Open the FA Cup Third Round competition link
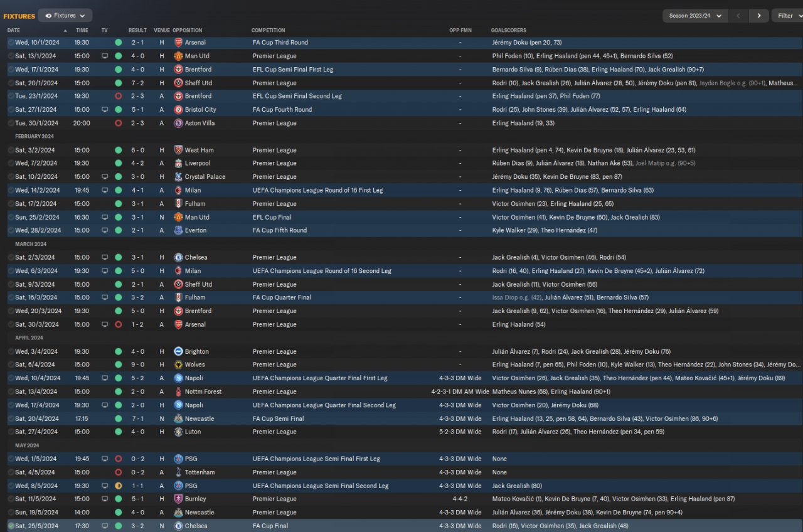 click(x=280, y=43)
